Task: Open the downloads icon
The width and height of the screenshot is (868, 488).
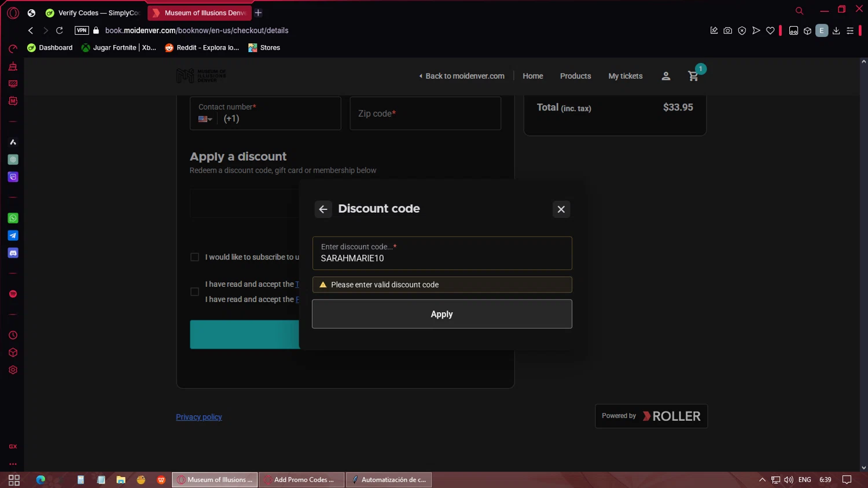Action: 836,31
